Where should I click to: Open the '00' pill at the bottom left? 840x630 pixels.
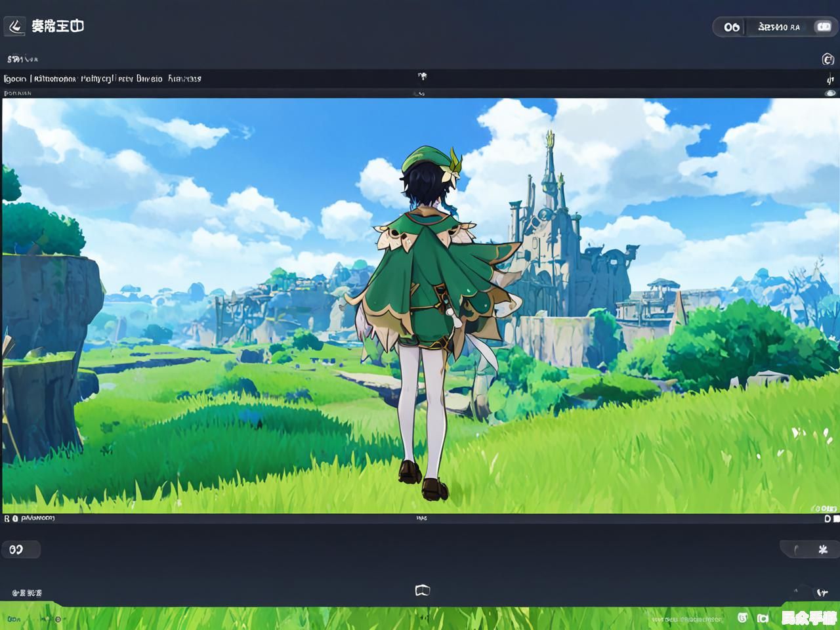pyautogui.click(x=20, y=549)
